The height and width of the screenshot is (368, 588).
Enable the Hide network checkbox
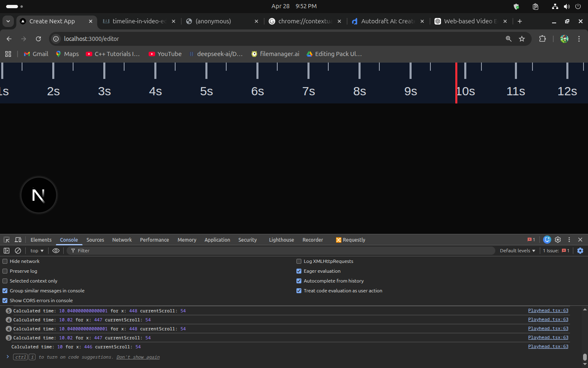pyautogui.click(x=5, y=261)
